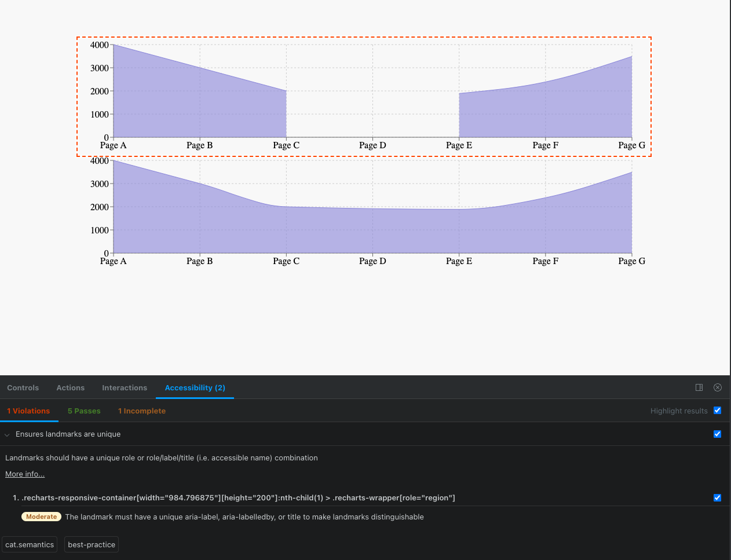Viewport: 731px width, 560px height.
Task: Toggle the checkbox beside the recharts-wrapper violation
Action: pos(718,497)
